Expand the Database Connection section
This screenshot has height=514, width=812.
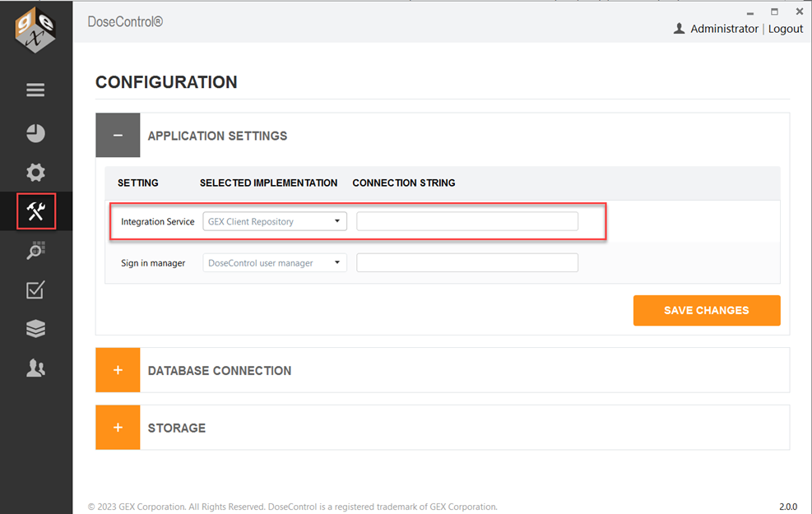coord(118,369)
